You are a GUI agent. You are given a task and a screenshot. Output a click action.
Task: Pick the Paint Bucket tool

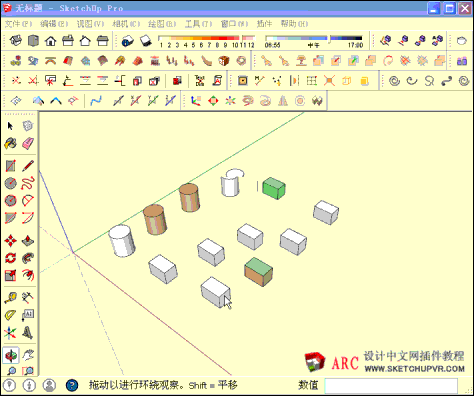point(10,144)
